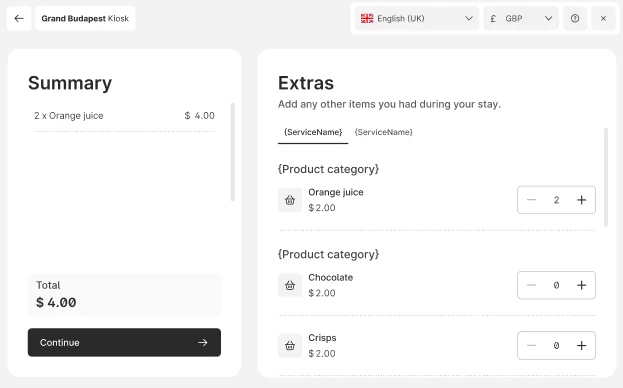The image size is (623, 388).
Task: Click the Orange juice basket icon
Action: pos(290,200)
